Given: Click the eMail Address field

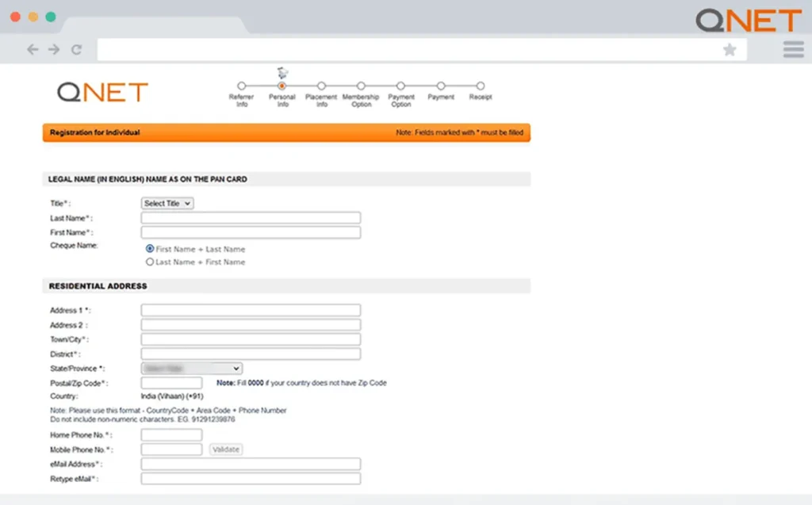Looking at the screenshot, I should [250, 463].
